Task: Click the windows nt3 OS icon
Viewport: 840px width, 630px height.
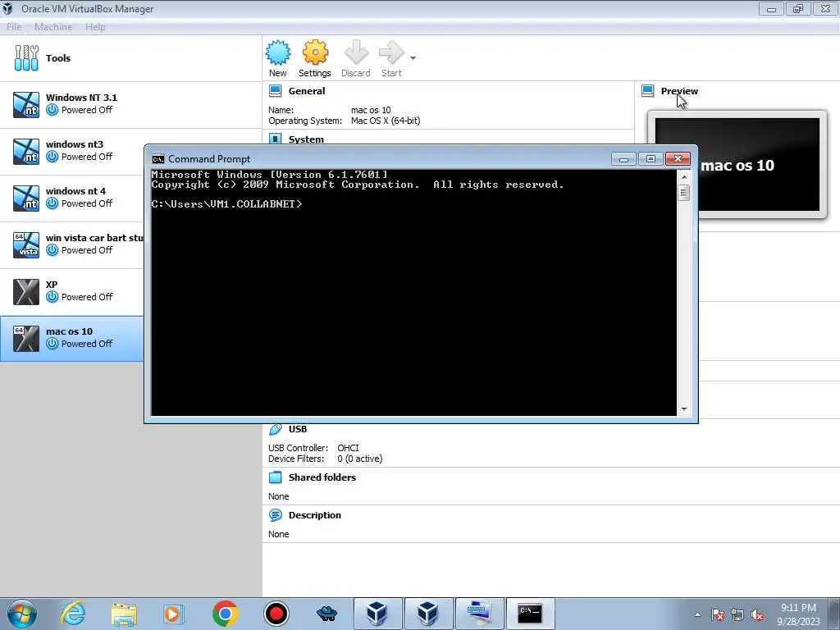Action: click(26, 151)
